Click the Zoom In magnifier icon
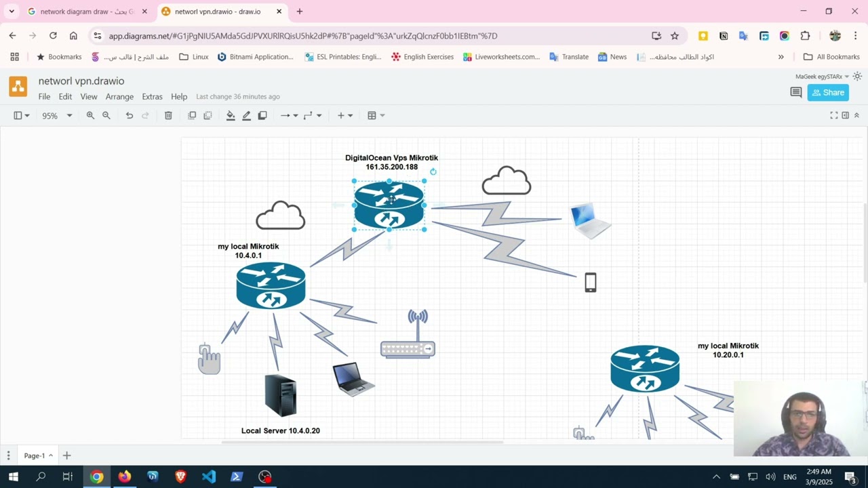 pos(90,116)
